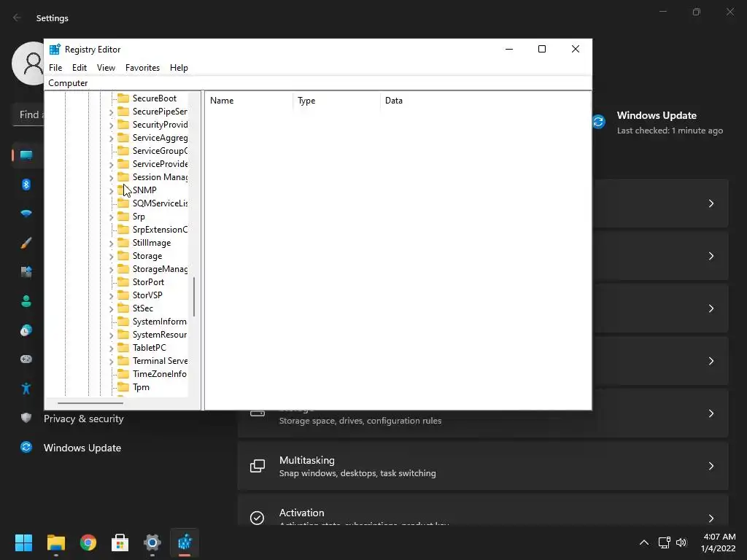Launch Chrome from taskbar
The height and width of the screenshot is (560, 747).
(x=88, y=542)
